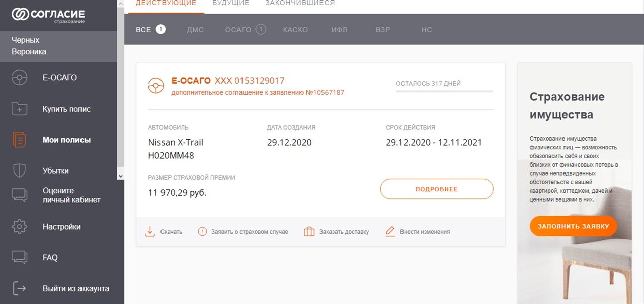Image resolution: width=644 pixels, height=304 pixels.
Task: Click the Внести изменения pencil icon
Action: pyautogui.click(x=390, y=232)
